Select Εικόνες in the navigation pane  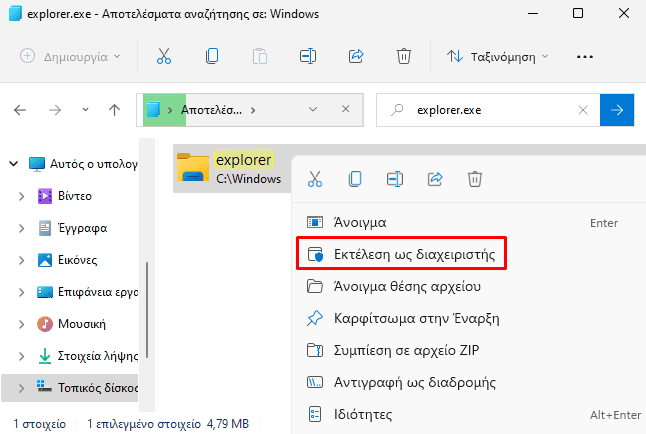(68, 260)
